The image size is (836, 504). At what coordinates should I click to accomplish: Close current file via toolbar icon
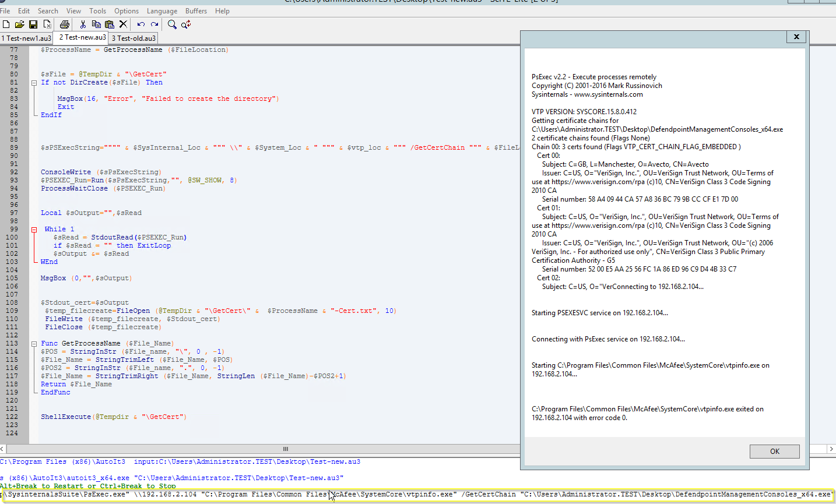point(47,24)
